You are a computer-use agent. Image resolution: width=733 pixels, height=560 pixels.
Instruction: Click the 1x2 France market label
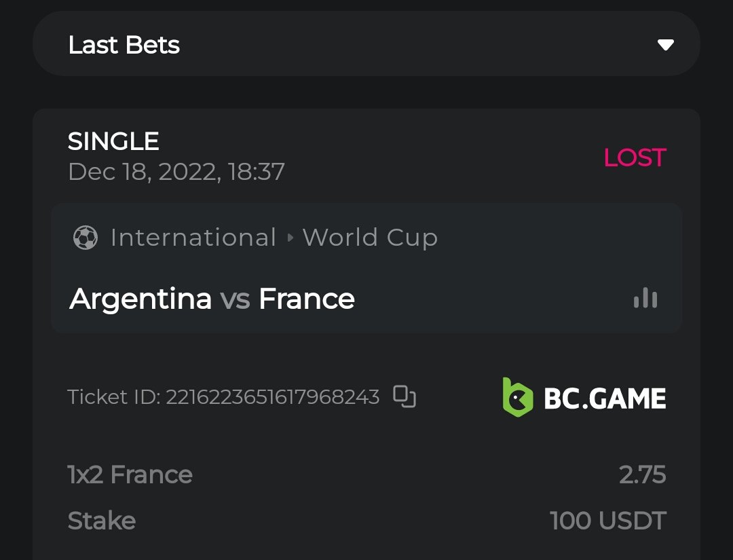click(x=130, y=474)
